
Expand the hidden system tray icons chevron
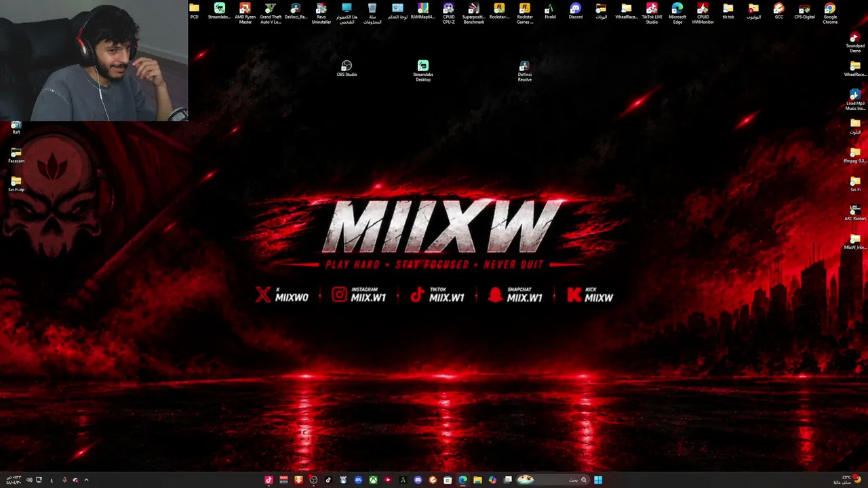click(x=86, y=480)
